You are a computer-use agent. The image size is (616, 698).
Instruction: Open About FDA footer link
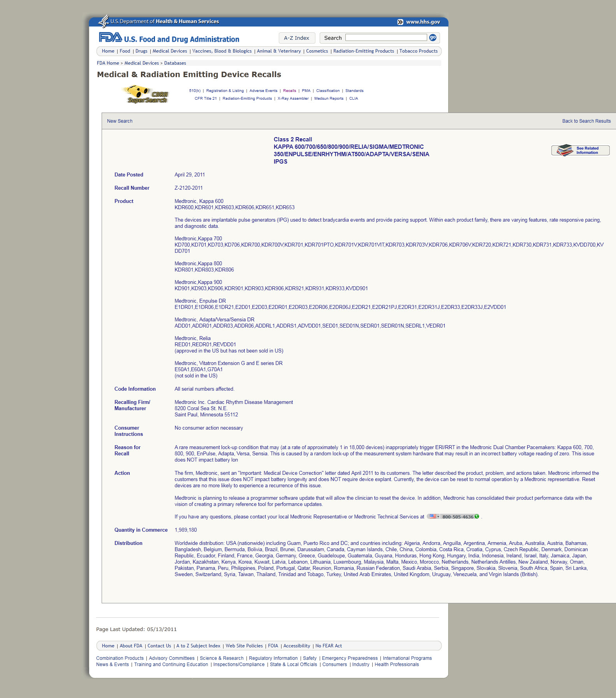pos(131,646)
